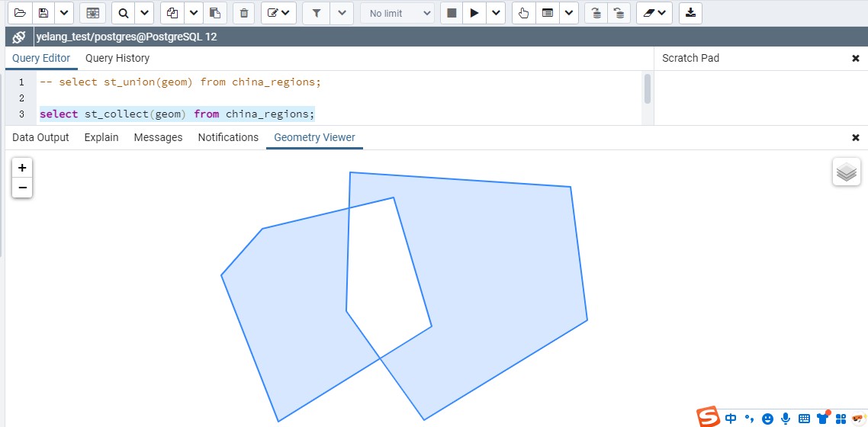Switch to the Messages tab
Screen dimensions: 868x427
[158, 137]
